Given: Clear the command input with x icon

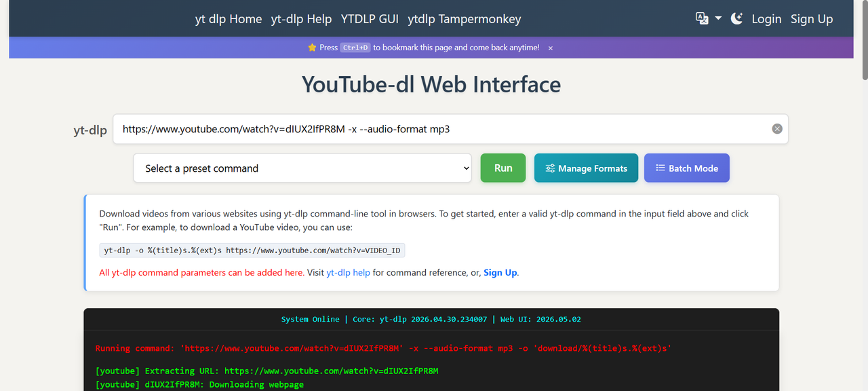Looking at the screenshot, I should tap(777, 129).
